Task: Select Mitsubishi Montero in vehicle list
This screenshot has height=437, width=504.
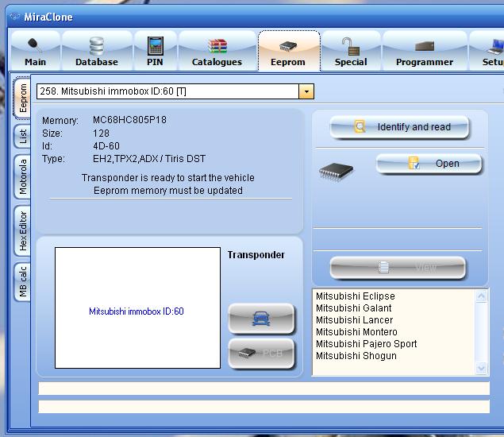Action: (x=356, y=332)
